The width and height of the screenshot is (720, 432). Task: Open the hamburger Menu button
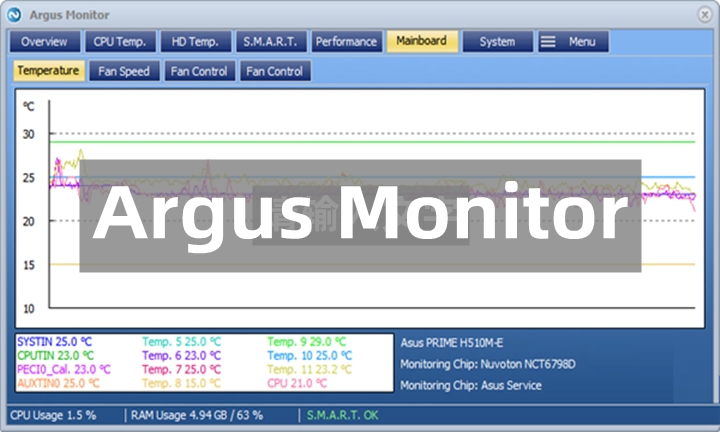click(x=573, y=42)
